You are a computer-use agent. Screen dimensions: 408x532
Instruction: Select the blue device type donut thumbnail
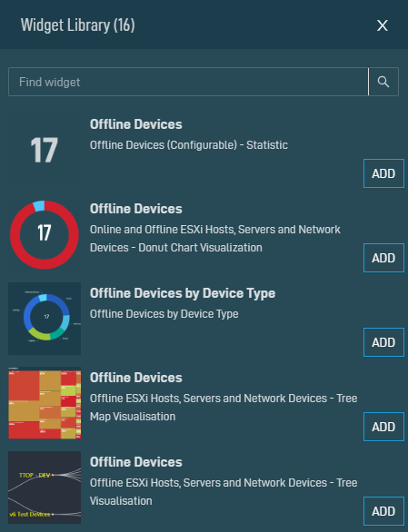click(45, 319)
